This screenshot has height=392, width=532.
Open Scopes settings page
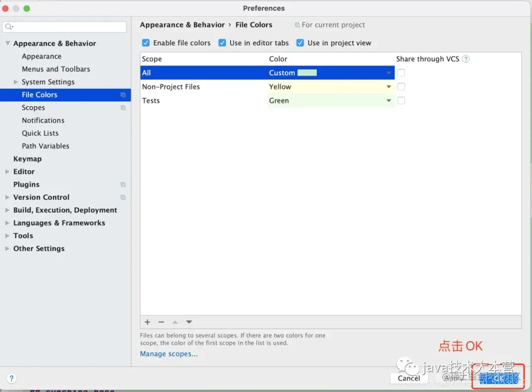pos(33,108)
